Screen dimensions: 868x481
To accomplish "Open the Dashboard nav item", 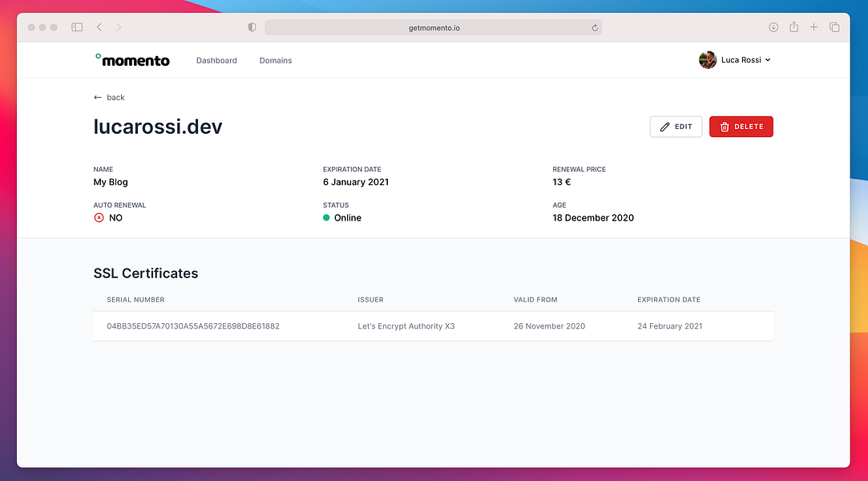I will click(x=216, y=60).
